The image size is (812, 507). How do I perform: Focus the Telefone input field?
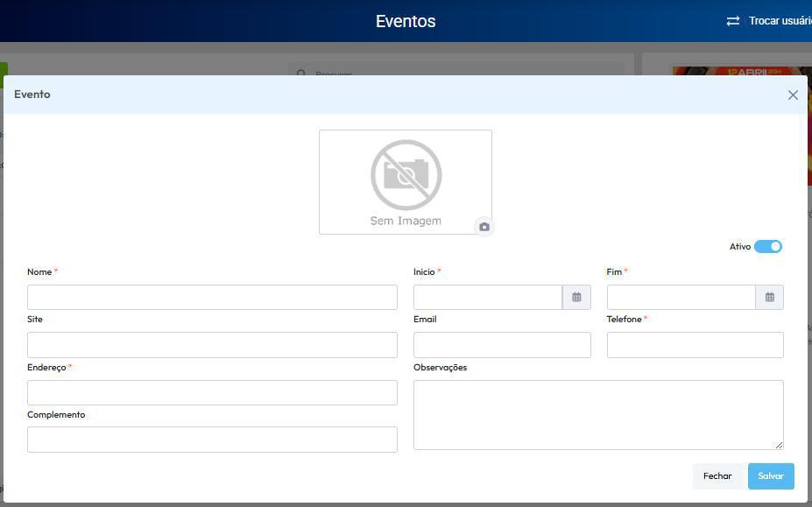coord(695,345)
